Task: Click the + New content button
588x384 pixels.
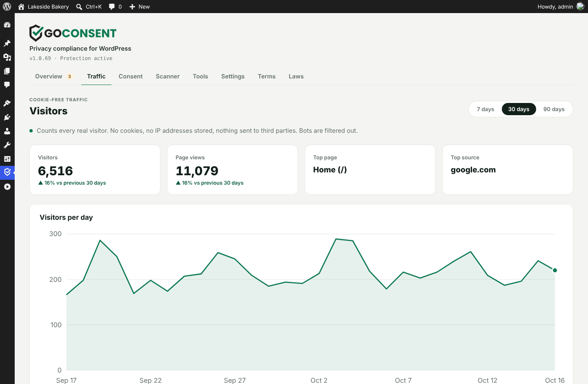Action: point(140,7)
